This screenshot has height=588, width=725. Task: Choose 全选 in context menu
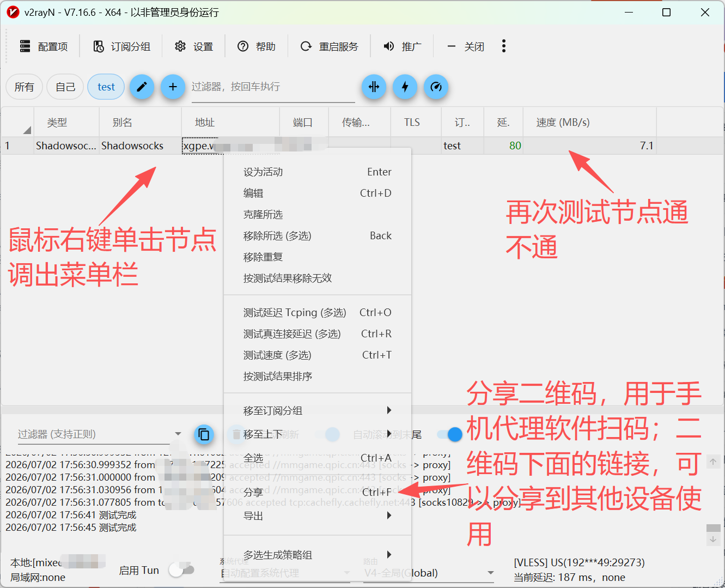317,458
